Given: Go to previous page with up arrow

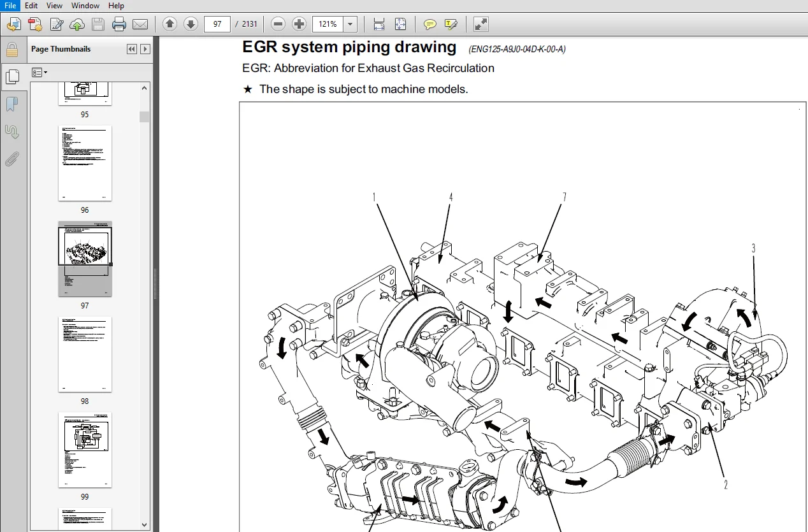Looking at the screenshot, I should (x=170, y=24).
